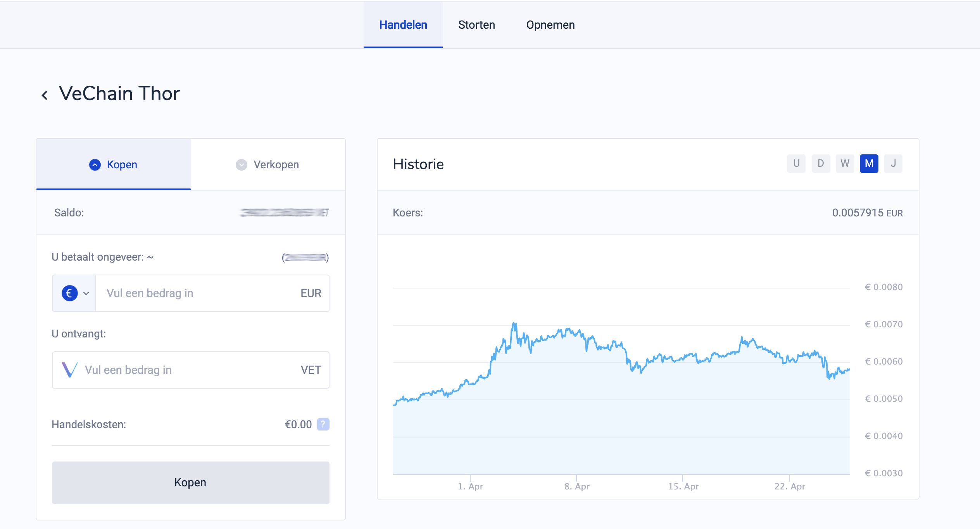Click the gray arrow icon beside Verkopen
Screen dimensions: 980x529
point(242,165)
